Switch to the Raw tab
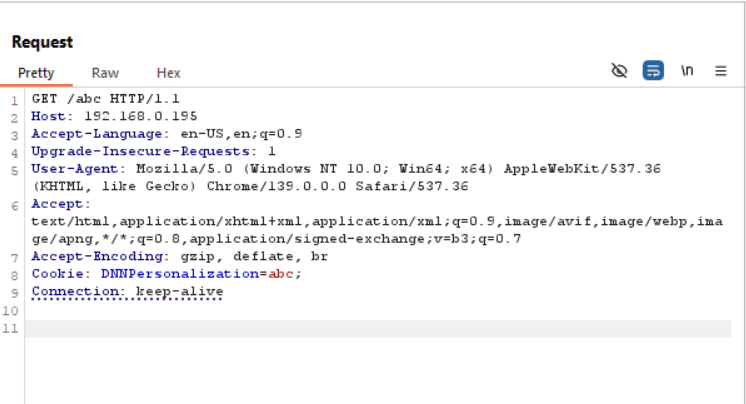746x404 pixels. tap(105, 73)
